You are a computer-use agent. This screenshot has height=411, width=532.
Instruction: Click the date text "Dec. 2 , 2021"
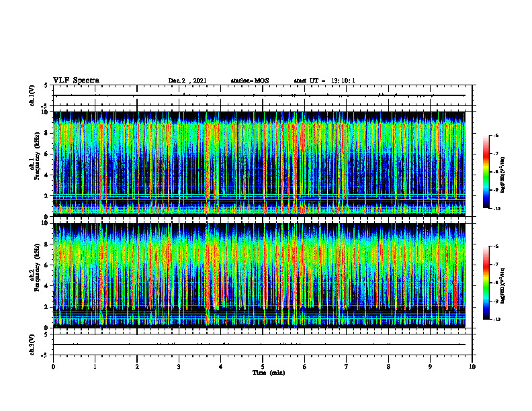[187, 81]
